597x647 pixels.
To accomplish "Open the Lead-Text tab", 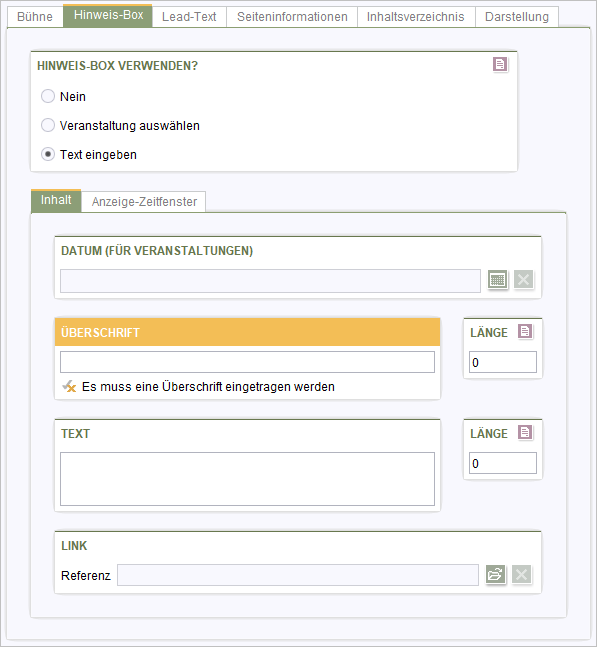I will (189, 17).
